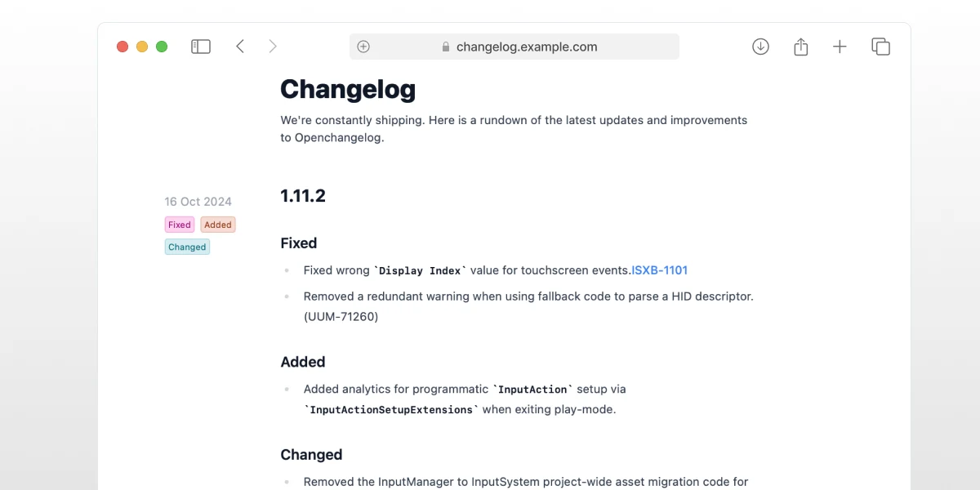Click the padlock icon in the address bar
Viewport: 980px width, 490px height.
[446, 47]
